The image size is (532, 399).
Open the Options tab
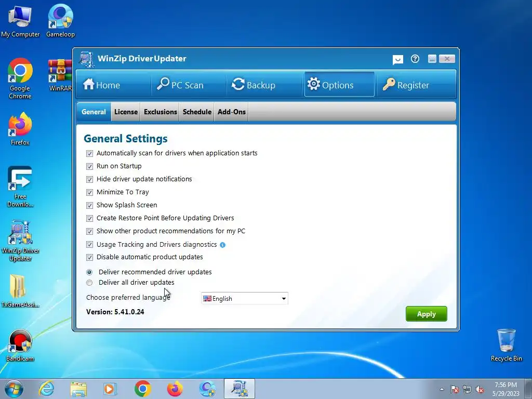[x=339, y=85]
